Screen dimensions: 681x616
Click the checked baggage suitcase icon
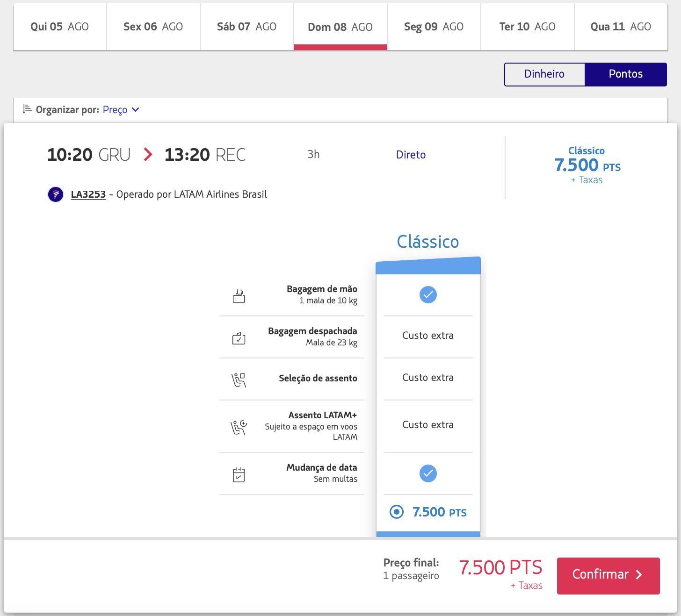[x=239, y=338]
